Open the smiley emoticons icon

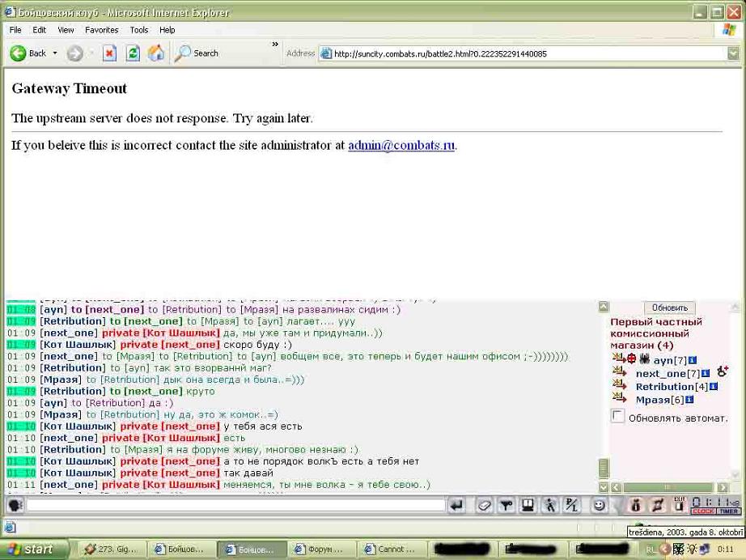point(599,505)
